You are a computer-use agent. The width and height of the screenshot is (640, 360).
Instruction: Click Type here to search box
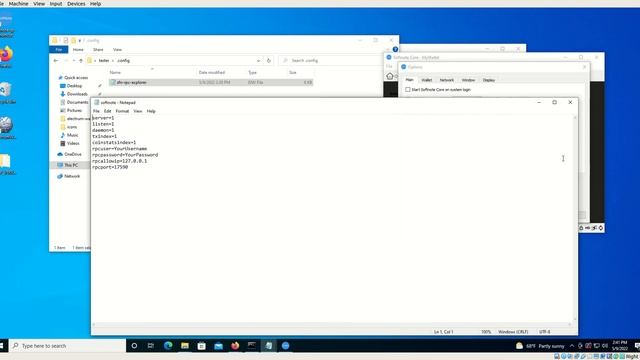click(68, 346)
